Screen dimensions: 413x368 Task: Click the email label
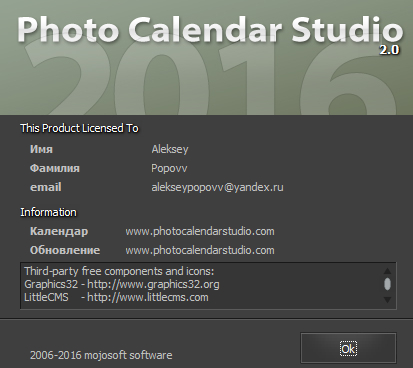(x=46, y=187)
